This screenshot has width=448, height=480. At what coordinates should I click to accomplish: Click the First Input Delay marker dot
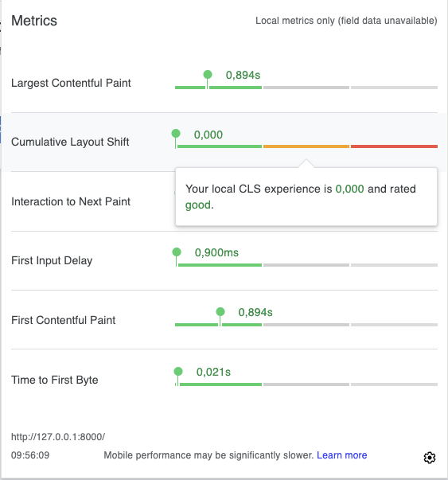(177, 252)
